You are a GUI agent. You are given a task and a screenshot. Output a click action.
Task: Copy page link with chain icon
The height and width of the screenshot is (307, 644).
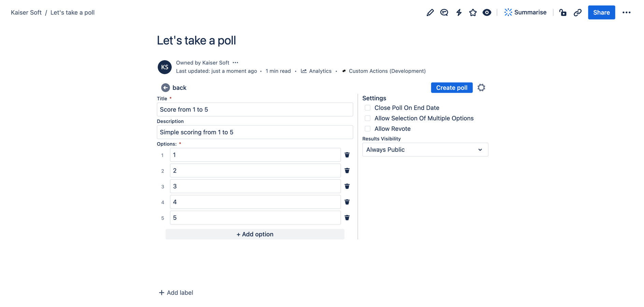(x=577, y=13)
